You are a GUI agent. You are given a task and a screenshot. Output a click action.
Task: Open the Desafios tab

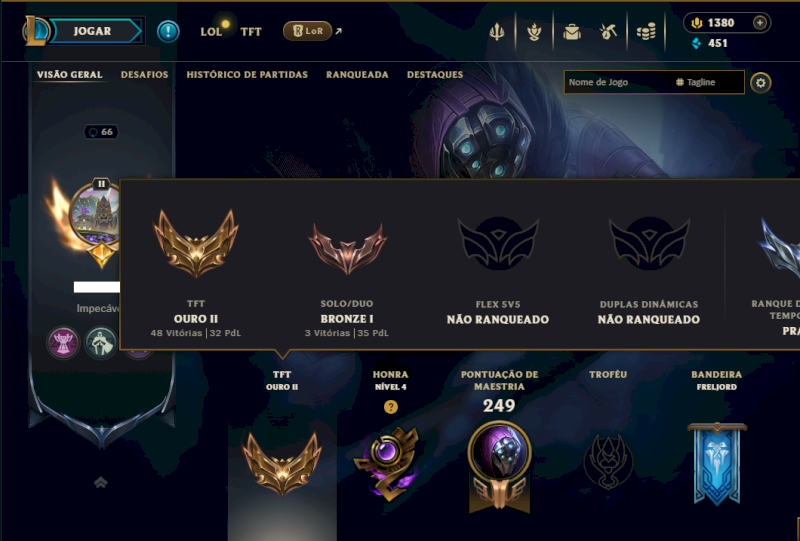point(144,75)
